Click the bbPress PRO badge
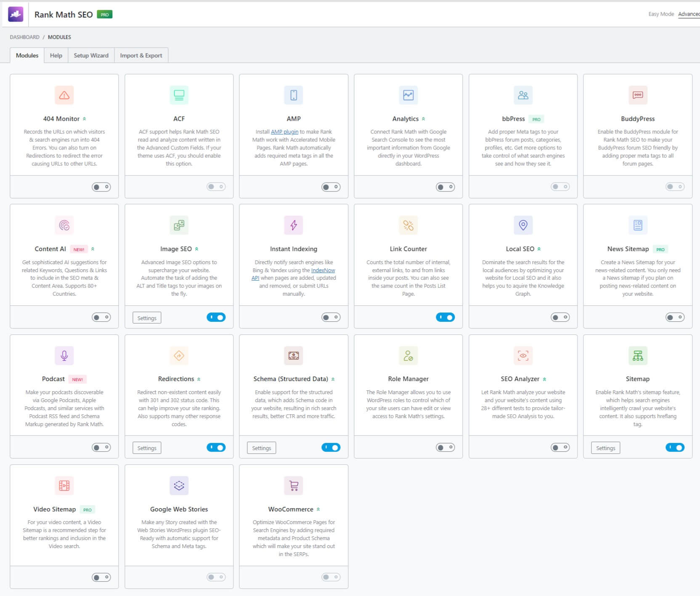This screenshot has width=700, height=596. click(536, 119)
